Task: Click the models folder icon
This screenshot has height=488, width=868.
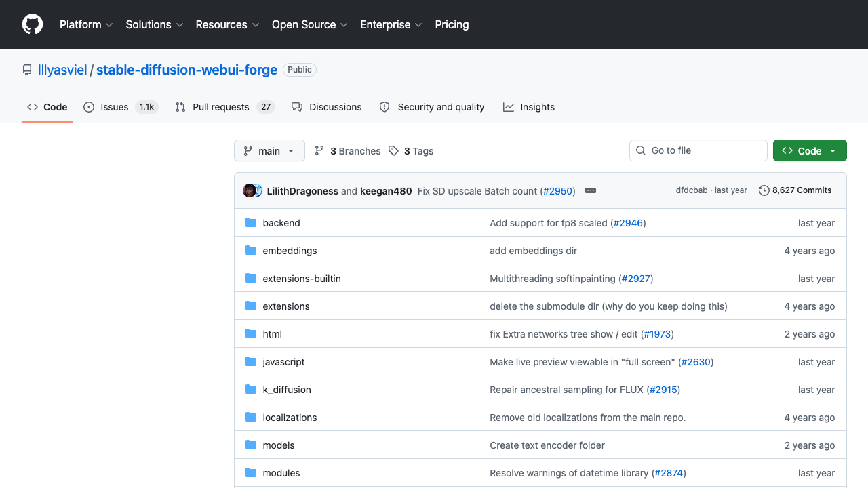Action: tap(251, 445)
